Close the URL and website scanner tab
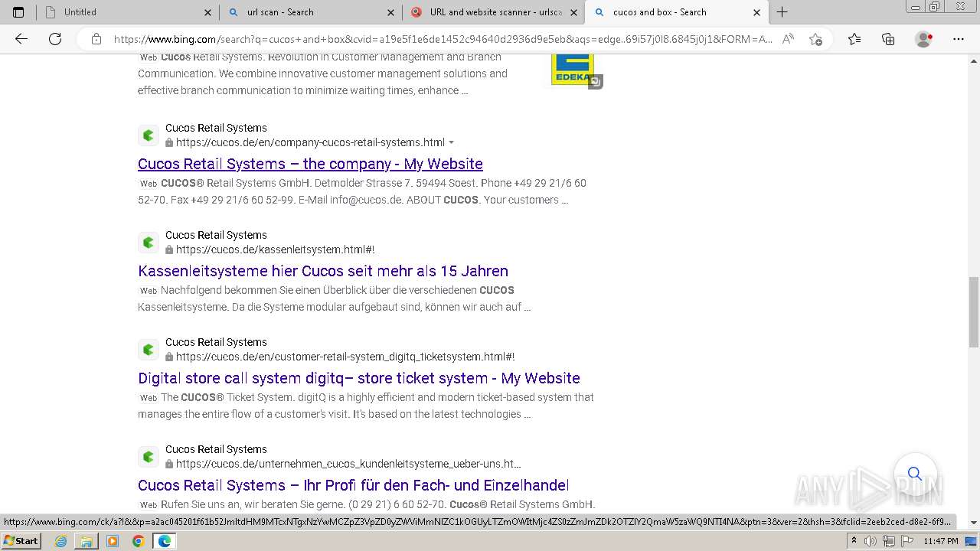Viewport: 980px width, 551px height. (573, 12)
